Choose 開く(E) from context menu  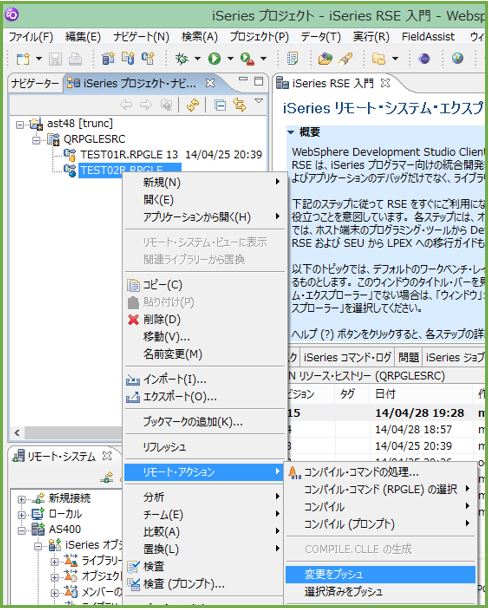tap(204, 200)
